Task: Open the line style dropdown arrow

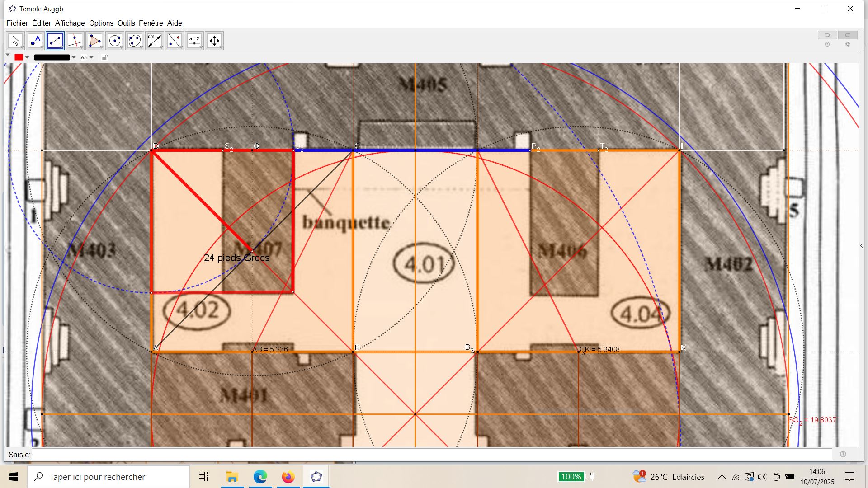Action: point(74,57)
